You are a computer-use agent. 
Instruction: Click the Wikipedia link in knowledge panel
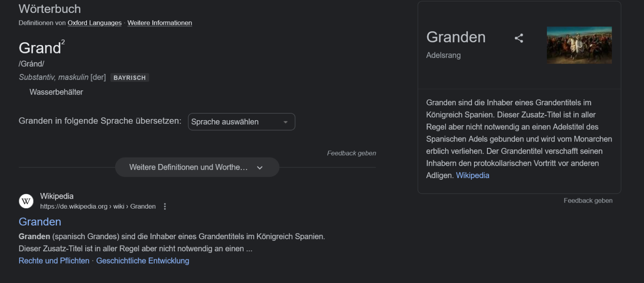[x=473, y=176]
